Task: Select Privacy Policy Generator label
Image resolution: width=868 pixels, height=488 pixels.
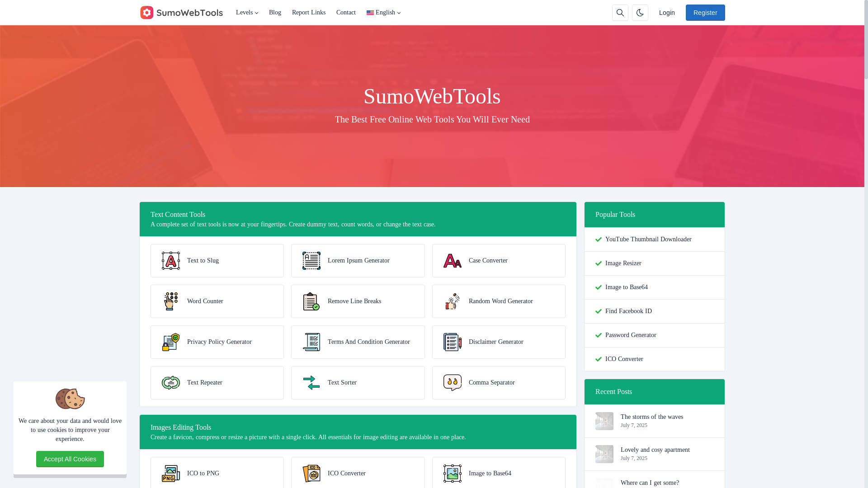Action: (x=219, y=342)
